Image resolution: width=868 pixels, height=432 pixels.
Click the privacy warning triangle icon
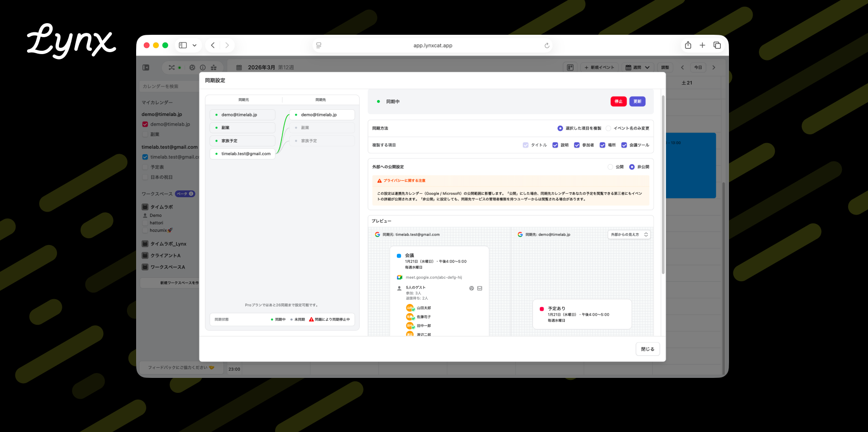point(379,181)
